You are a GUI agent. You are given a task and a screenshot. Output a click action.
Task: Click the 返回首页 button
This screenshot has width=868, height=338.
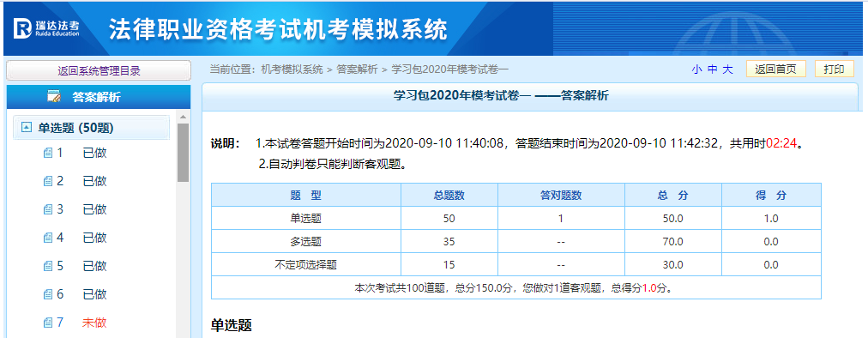pyautogui.click(x=776, y=69)
